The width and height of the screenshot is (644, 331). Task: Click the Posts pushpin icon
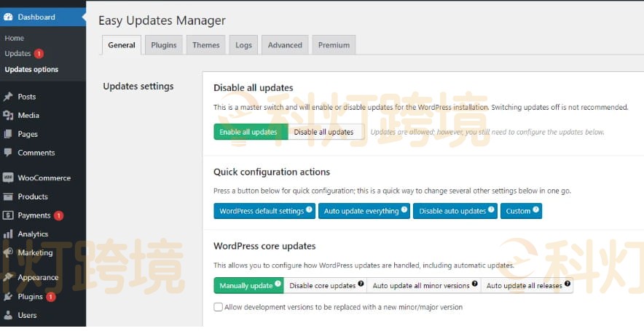tap(8, 97)
